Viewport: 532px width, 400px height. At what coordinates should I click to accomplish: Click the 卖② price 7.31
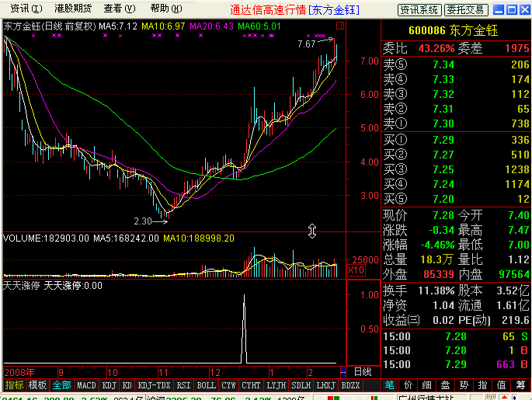443,109
